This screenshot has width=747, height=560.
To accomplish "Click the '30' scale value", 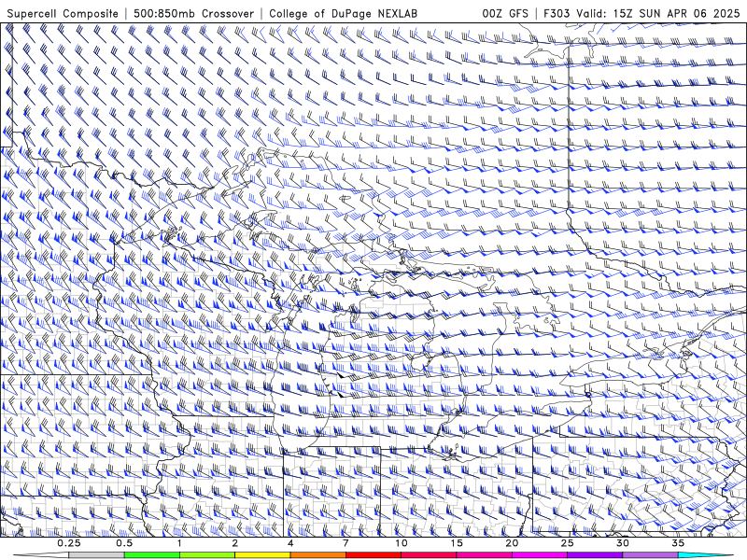I will point(623,543).
